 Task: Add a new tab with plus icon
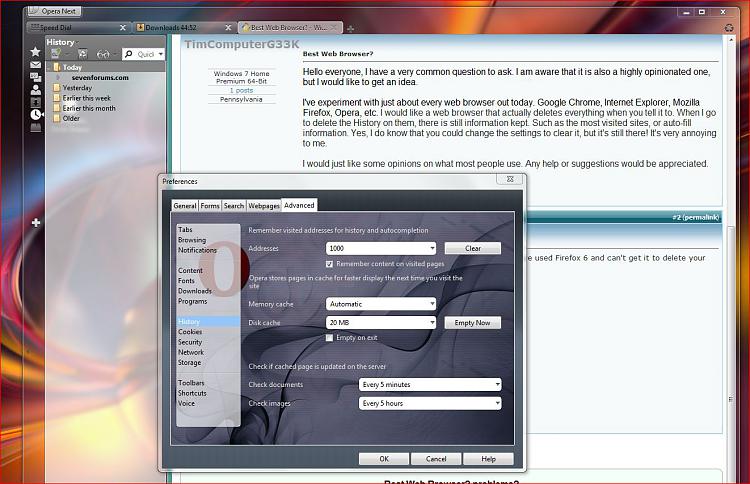(x=351, y=29)
